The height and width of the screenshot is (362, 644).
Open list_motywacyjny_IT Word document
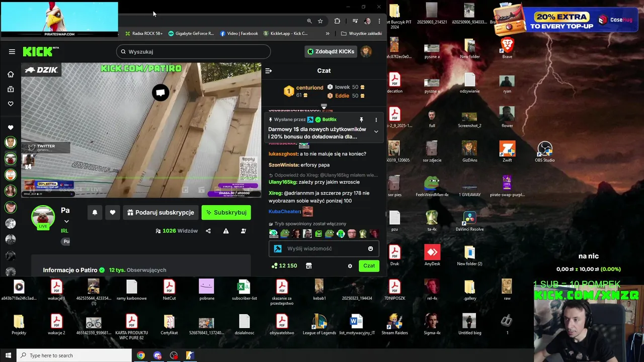pyautogui.click(x=357, y=324)
